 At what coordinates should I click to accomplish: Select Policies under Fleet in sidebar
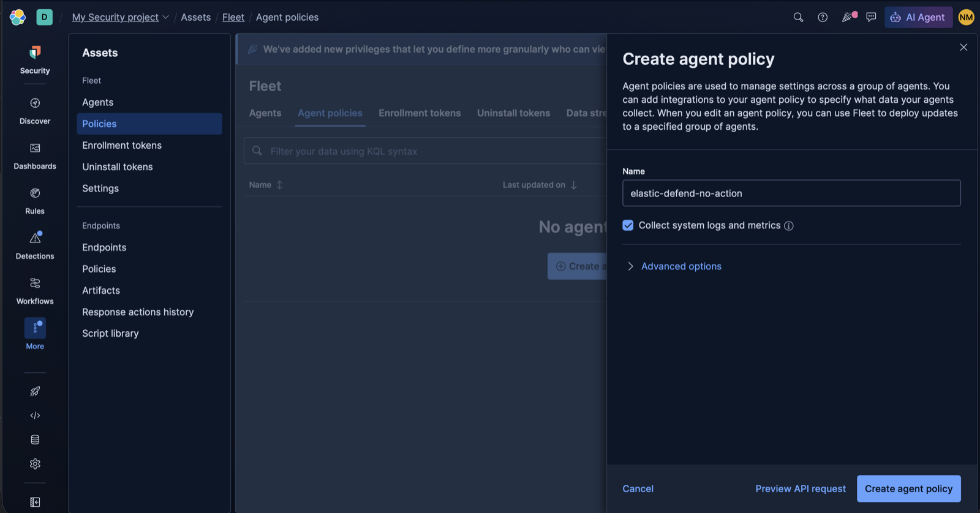(x=149, y=124)
